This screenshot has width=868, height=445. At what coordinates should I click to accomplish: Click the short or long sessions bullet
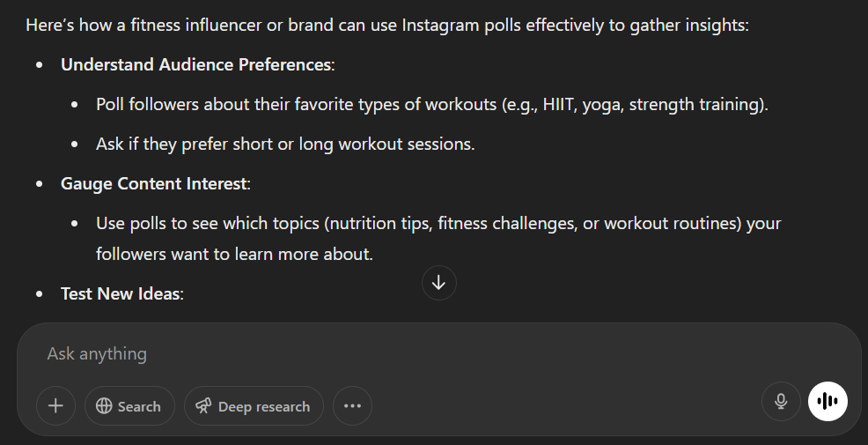pyautogui.click(x=285, y=145)
